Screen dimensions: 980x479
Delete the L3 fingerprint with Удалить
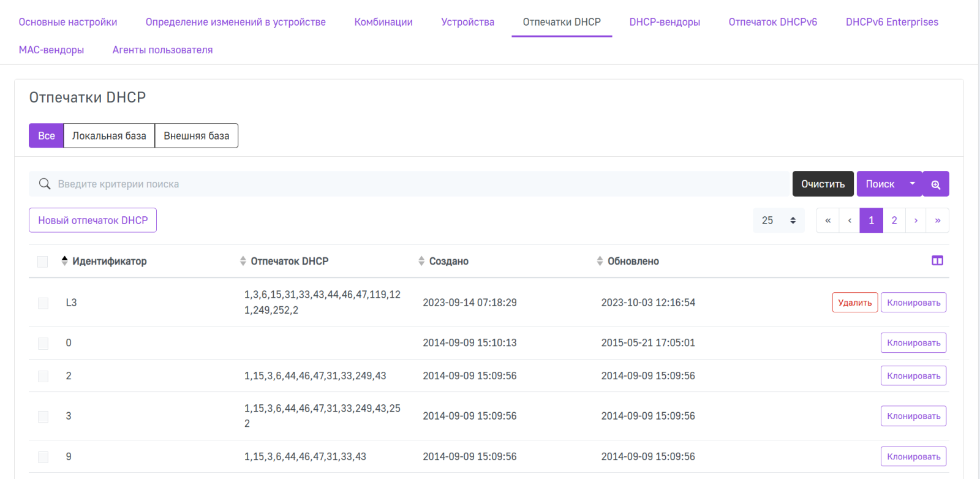854,303
